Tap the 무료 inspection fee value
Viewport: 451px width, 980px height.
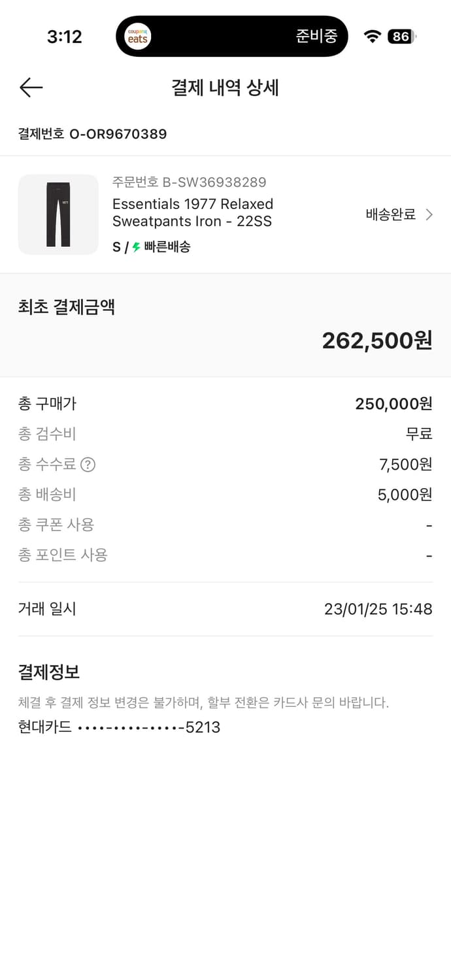(x=419, y=434)
